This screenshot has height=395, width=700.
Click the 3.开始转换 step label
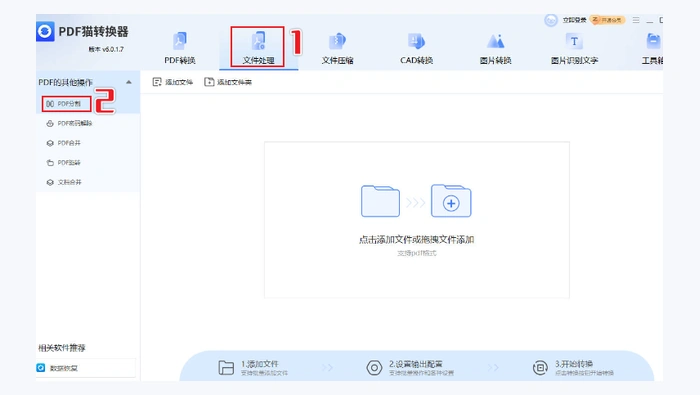tap(574, 364)
